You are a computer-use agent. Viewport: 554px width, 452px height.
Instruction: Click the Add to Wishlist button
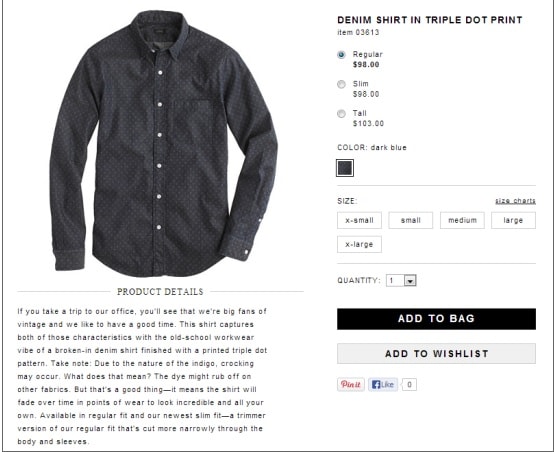(x=436, y=353)
